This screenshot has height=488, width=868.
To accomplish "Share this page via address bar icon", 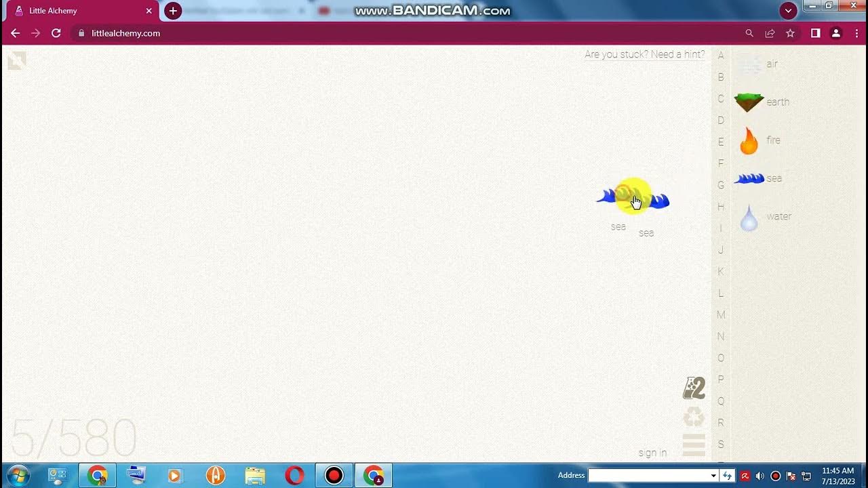I will (770, 33).
